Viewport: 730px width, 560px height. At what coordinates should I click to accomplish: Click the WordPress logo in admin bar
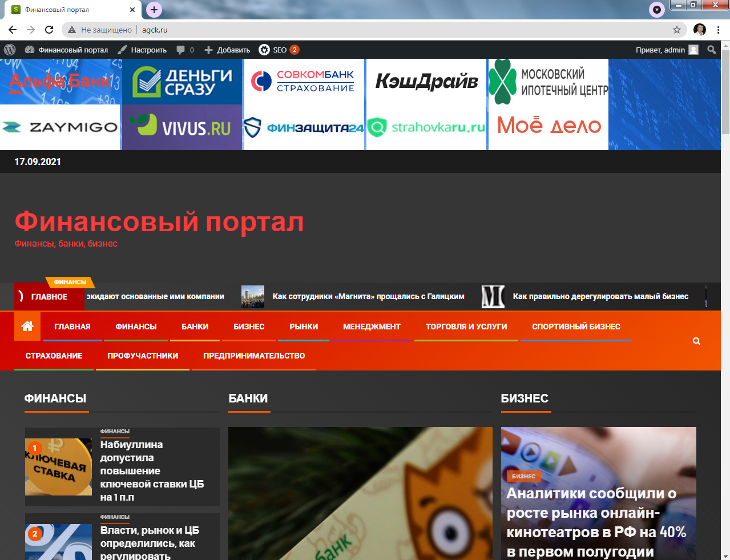click(10, 50)
